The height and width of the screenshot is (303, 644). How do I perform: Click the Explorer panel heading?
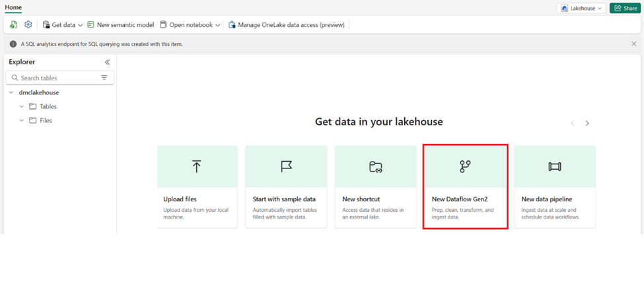(22, 62)
